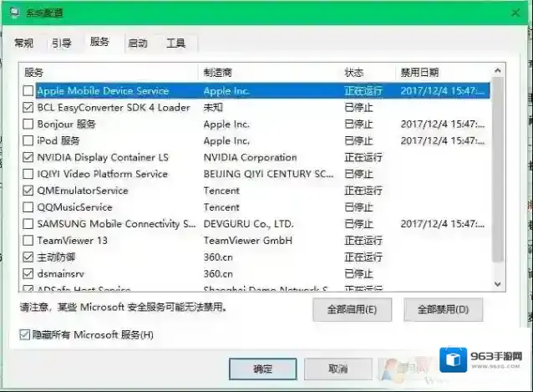Viewport: 533px width, 392px height.
Task: Open the 启动 tab
Action: (138, 43)
